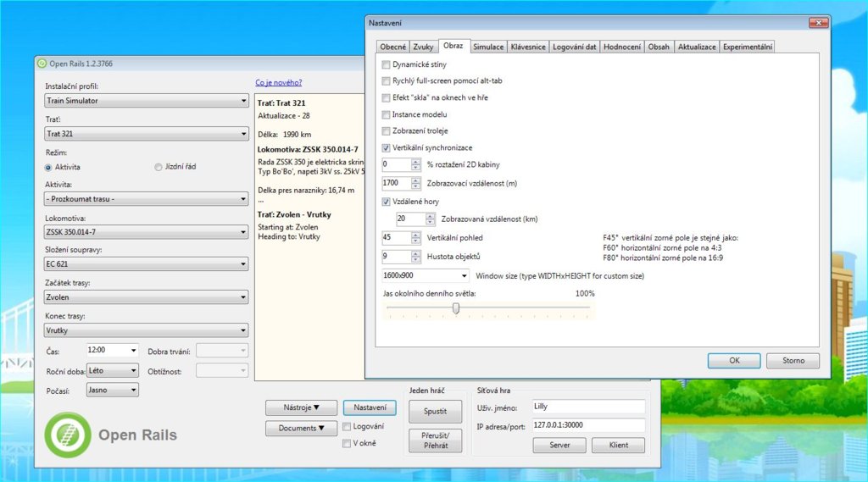Screen dimensions: 868x482
Task: Click IP adresa/port field 127.0.0.1:30000
Action: click(588, 425)
